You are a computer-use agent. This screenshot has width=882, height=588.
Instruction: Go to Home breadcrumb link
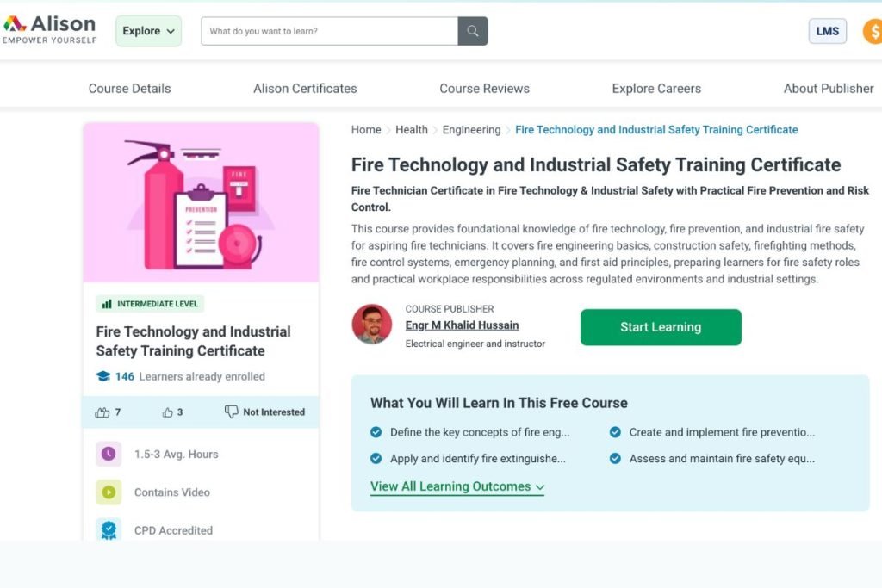[x=366, y=129]
